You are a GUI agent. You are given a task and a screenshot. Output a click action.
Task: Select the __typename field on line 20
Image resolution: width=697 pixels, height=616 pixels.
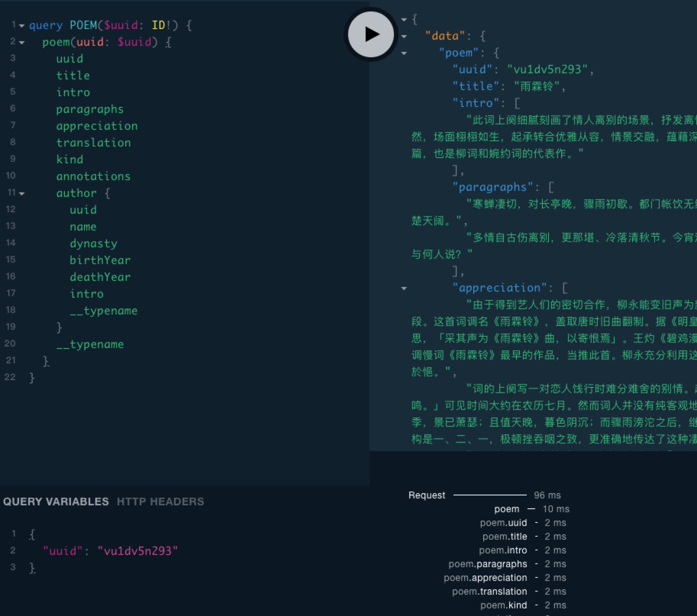pos(90,344)
